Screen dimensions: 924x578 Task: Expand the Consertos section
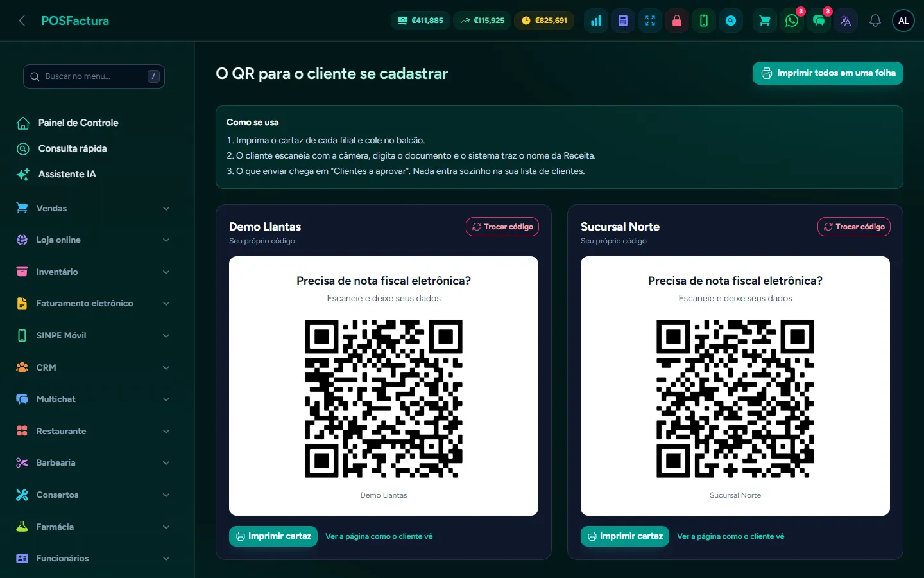pos(94,495)
